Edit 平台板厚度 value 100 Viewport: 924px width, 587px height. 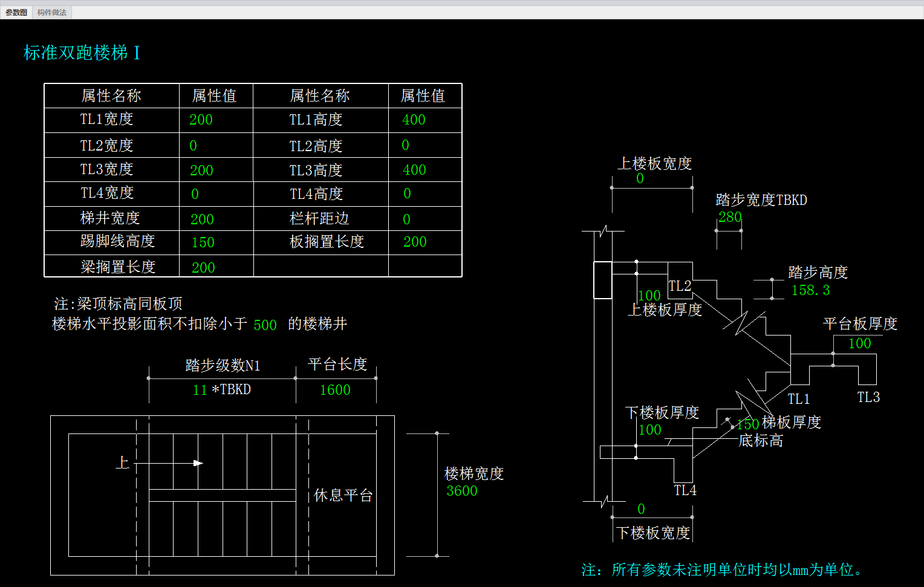click(x=859, y=343)
